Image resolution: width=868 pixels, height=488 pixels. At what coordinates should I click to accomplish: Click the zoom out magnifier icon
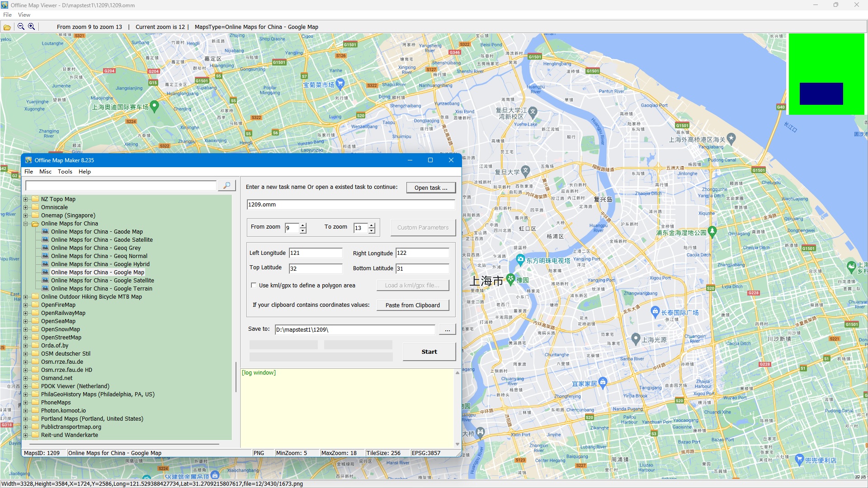pos(21,27)
